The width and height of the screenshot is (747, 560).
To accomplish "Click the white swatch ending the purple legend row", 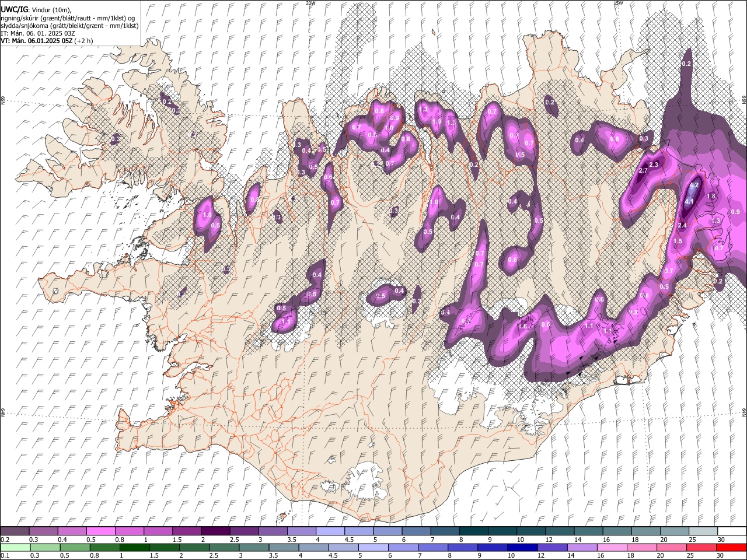I will tap(731, 531).
